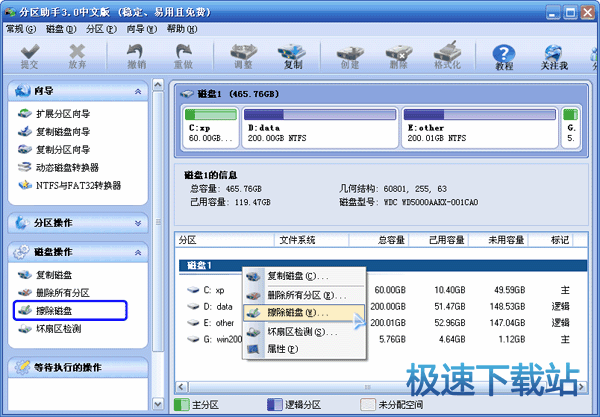
Task: Click the 未用容量 column header
Action: click(x=499, y=240)
